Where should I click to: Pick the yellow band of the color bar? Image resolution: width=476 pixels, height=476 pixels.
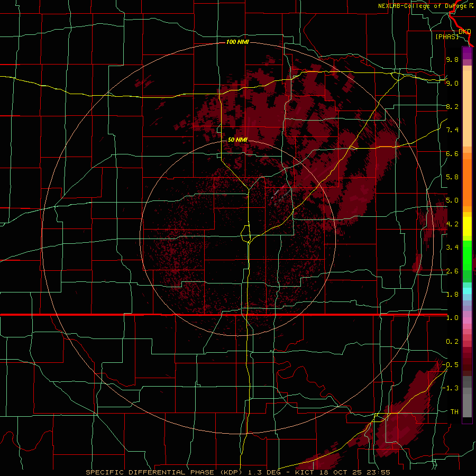467,226
